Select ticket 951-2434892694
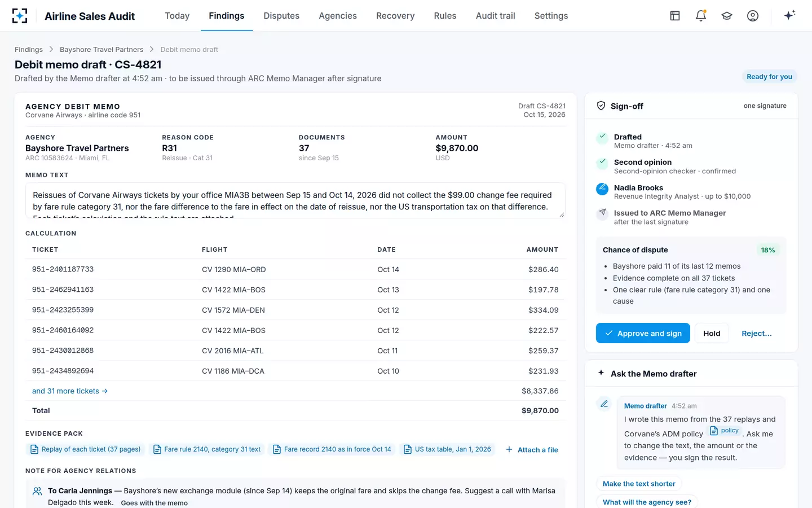The height and width of the screenshot is (508, 812). pos(63,371)
